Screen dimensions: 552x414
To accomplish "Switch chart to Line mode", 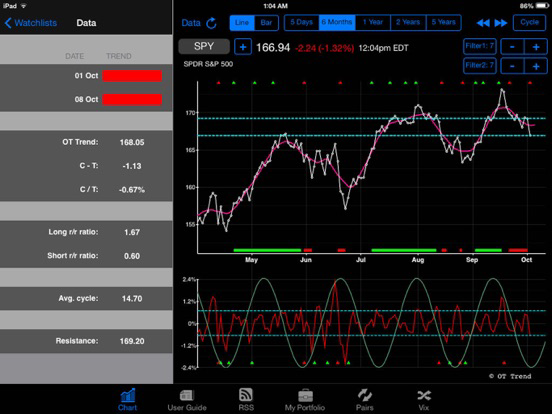I will tap(242, 23).
